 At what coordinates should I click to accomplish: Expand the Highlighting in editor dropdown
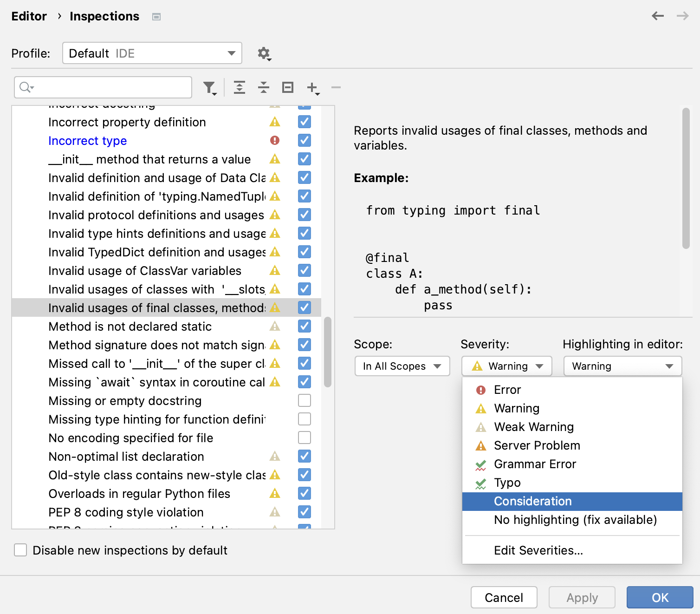tap(622, 366)
